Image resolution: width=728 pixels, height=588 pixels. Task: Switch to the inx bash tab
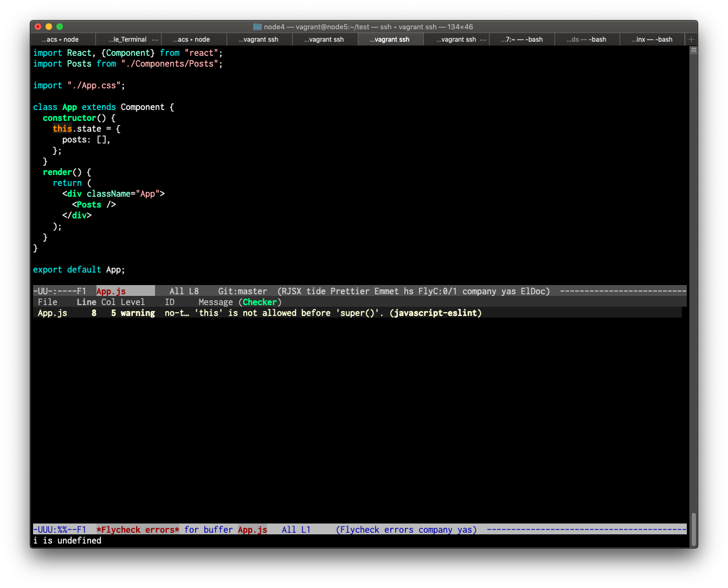(x=652, y=39)
